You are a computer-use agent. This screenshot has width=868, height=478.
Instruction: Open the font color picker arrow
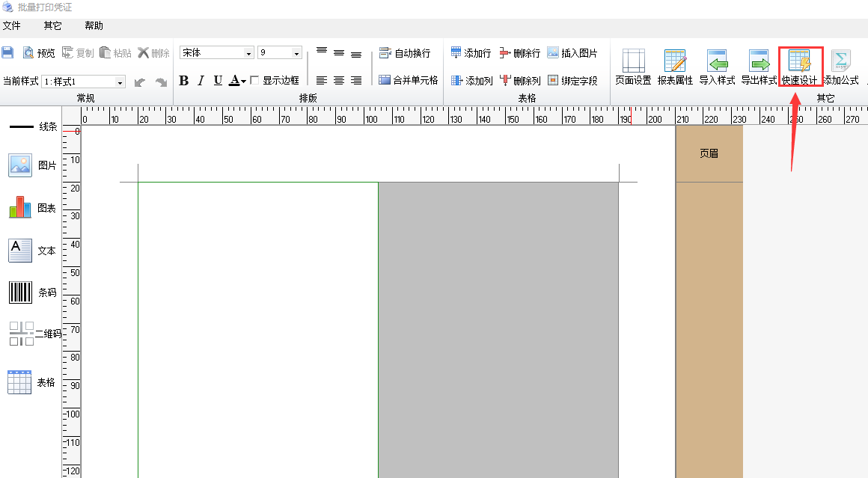coord(244,81)
